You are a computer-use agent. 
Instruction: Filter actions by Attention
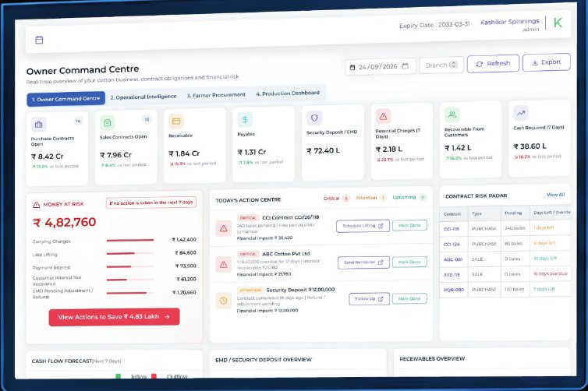pyautogui.click(x=371, y=198)
